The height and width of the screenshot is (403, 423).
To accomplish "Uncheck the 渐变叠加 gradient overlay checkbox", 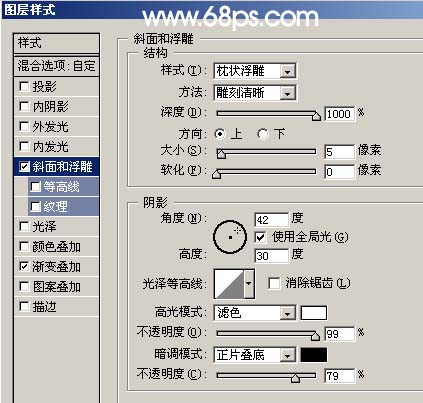I will click(24, 267).
